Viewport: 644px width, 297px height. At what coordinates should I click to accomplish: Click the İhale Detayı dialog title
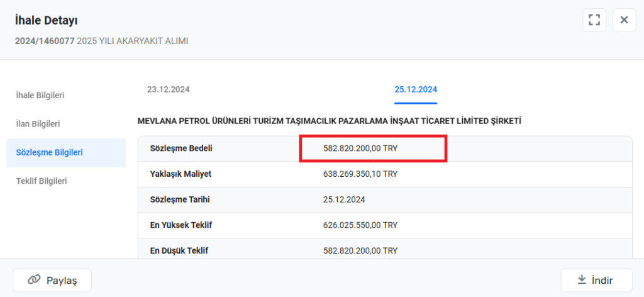(46, 21)
